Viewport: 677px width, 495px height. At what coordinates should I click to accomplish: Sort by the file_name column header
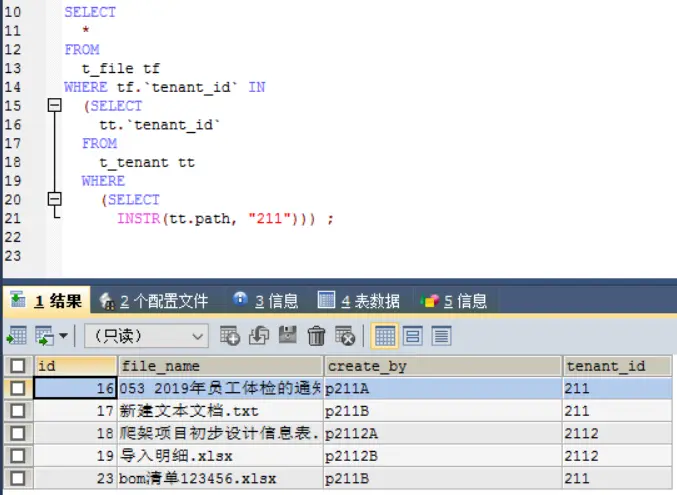221,366
